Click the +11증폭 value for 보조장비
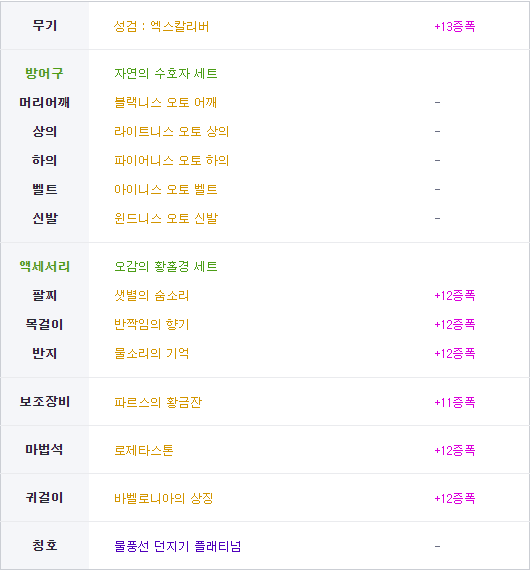Screen dimensions: 530x570 coord(455,402)
